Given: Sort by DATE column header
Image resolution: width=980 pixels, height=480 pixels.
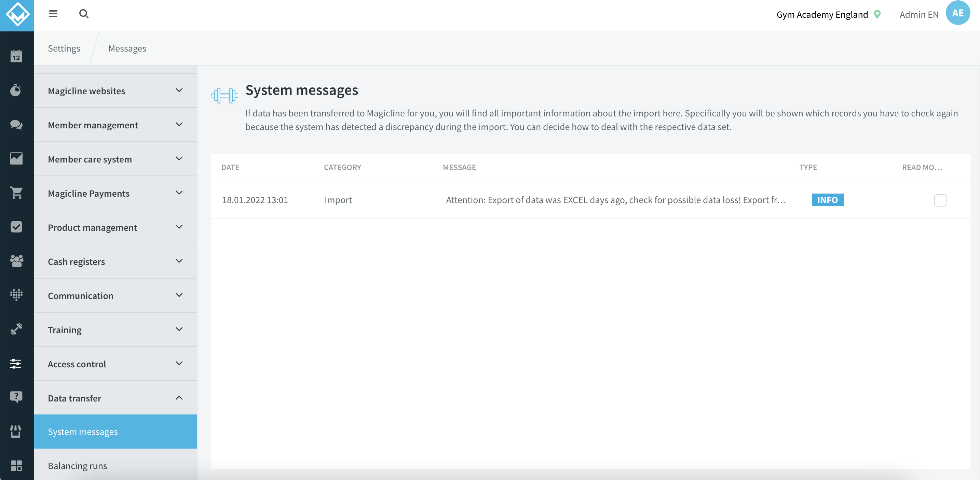Looking at the screenshot, I should pos(230,167).
